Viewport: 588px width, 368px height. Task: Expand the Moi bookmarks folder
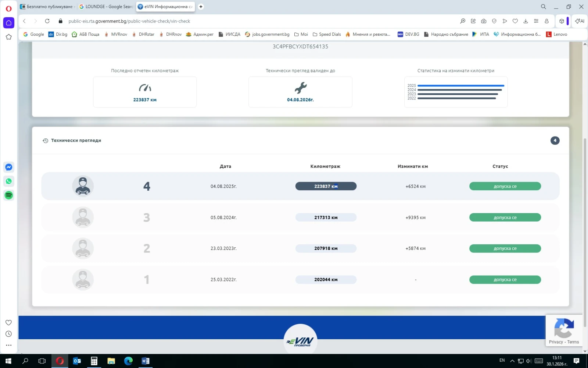301,34
